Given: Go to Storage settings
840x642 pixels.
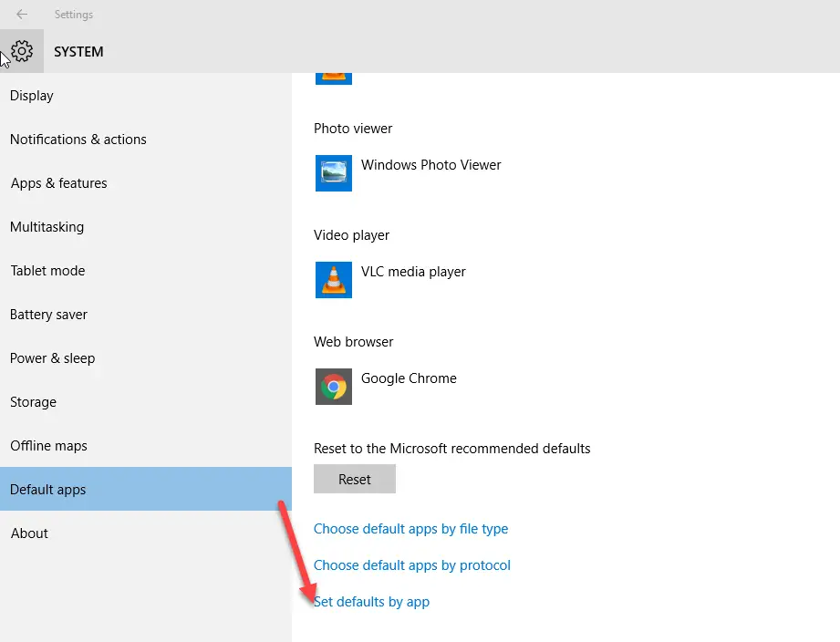Looking at the screenshot, I should (33, 401).
